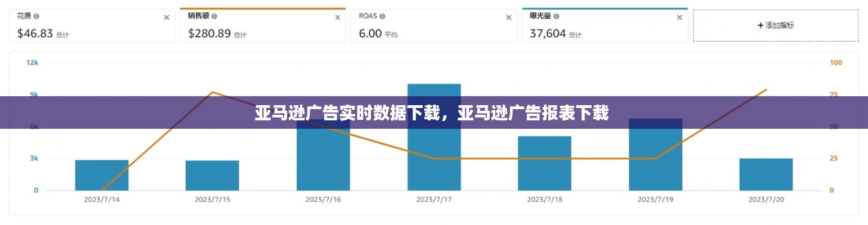
Task: Click the 37,604 曝光量 total value
Action: pyautogui.click(x=547, y=34)
